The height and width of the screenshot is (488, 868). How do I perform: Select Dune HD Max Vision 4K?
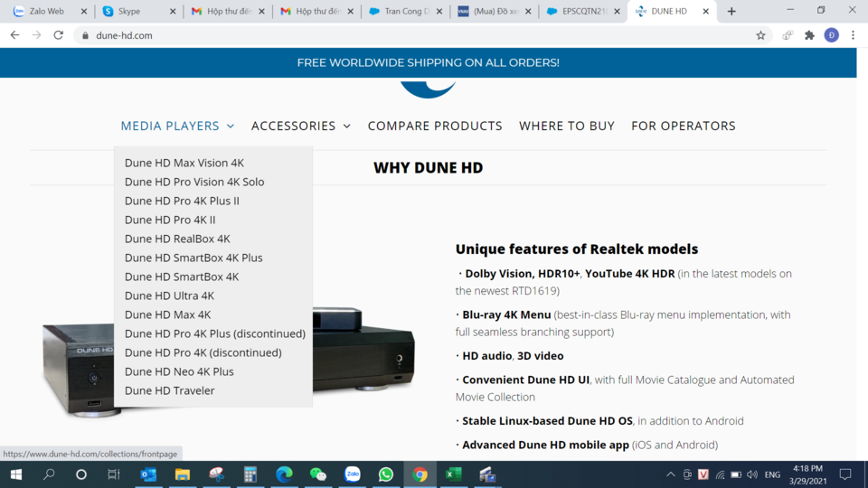[x=184, y=163]
